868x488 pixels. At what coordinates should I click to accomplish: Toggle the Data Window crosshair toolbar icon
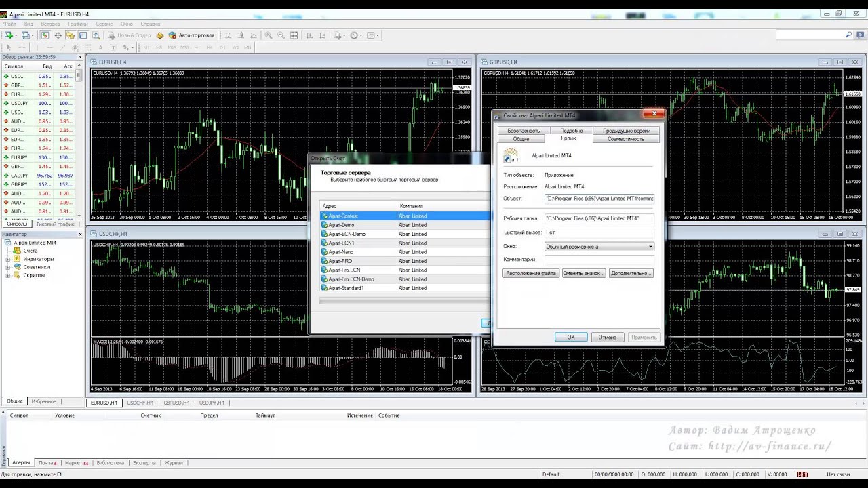coord(58,35)
